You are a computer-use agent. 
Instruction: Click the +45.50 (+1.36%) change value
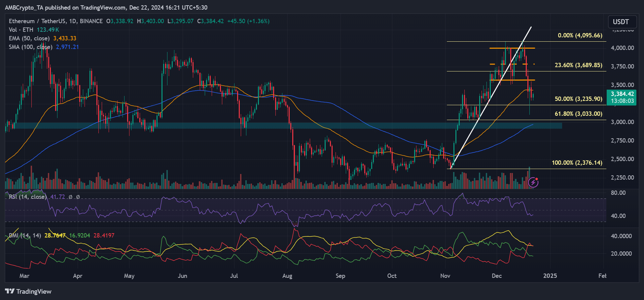[248, 21]
